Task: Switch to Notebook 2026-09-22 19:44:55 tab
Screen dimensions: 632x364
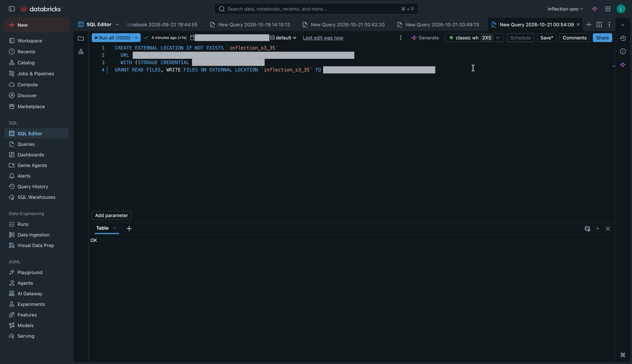Action: point(161,24)
